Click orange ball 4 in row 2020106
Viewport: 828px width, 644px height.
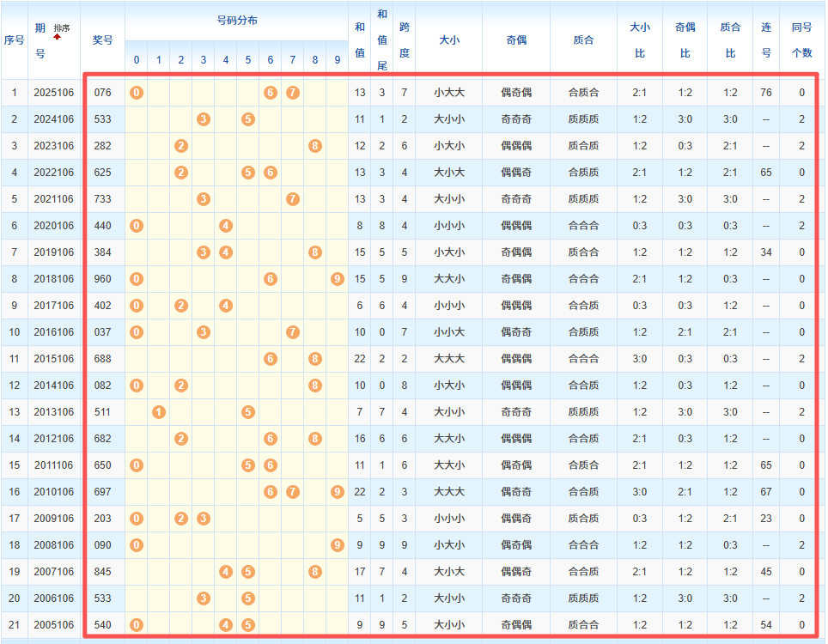coord(226,226)
